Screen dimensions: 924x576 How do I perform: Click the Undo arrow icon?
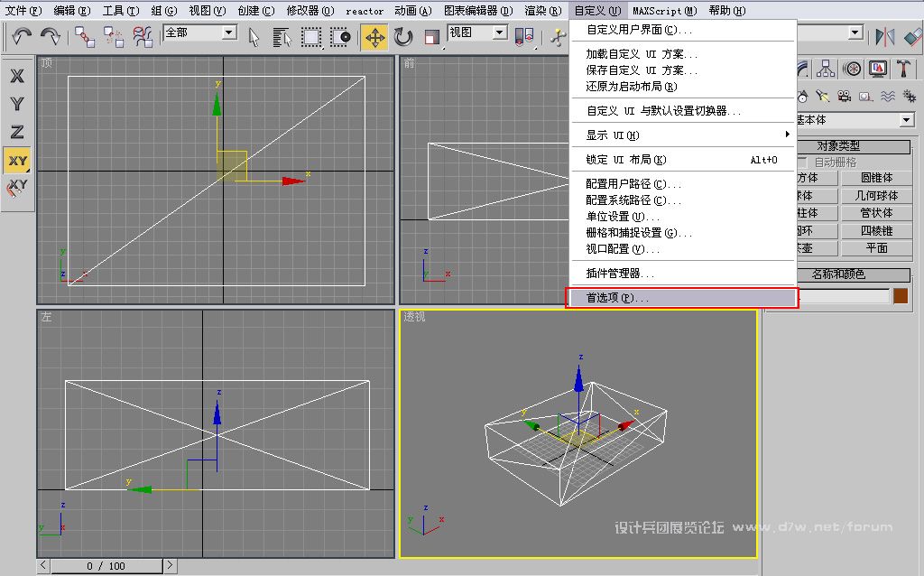click(x=22, y=36)
